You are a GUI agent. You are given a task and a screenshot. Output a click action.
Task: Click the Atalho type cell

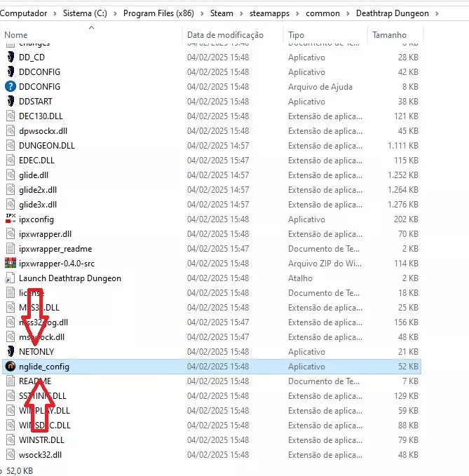click(300, 278)
